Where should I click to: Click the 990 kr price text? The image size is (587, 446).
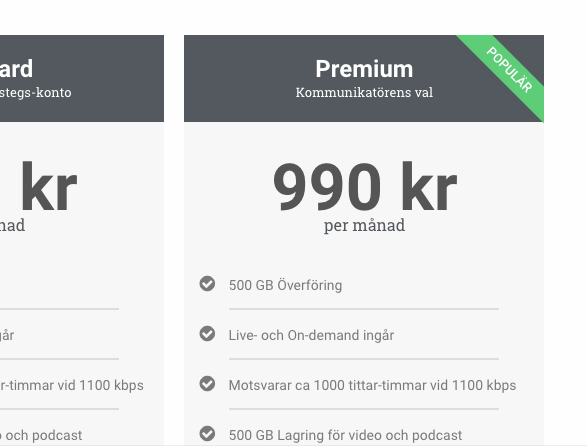365,186
